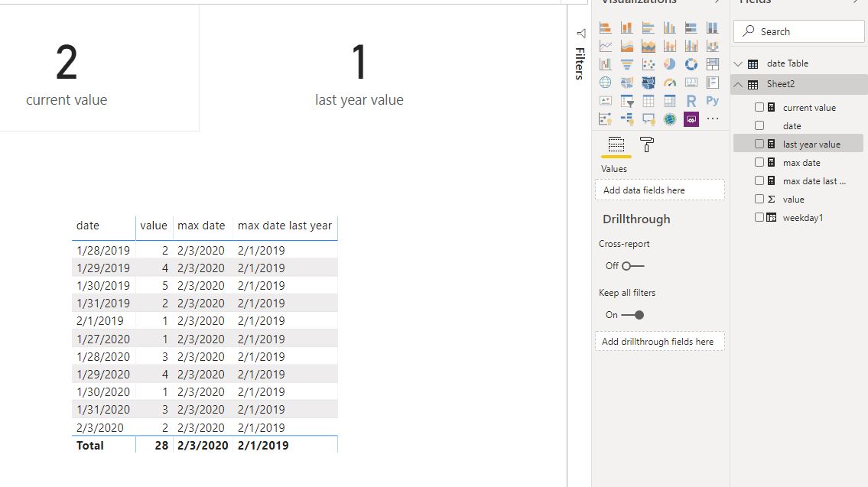Select the scatter chart visual

pos(649,64)
